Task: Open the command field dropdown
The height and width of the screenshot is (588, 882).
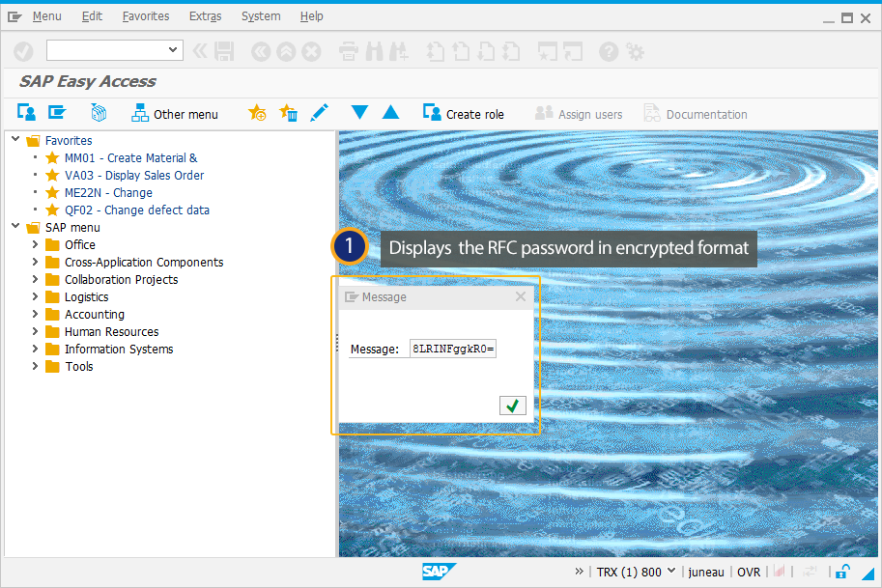Action: pos(173,50)
